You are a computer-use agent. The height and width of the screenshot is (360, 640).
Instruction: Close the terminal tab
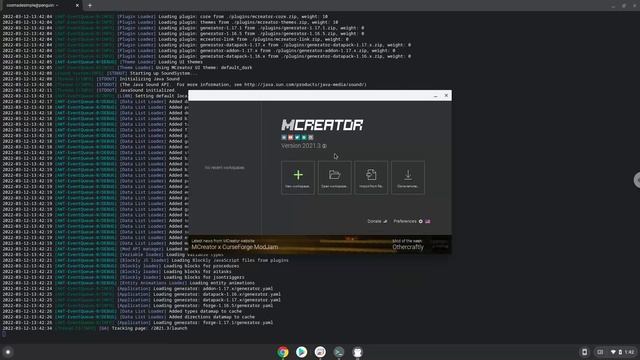[x=77, y=5]
